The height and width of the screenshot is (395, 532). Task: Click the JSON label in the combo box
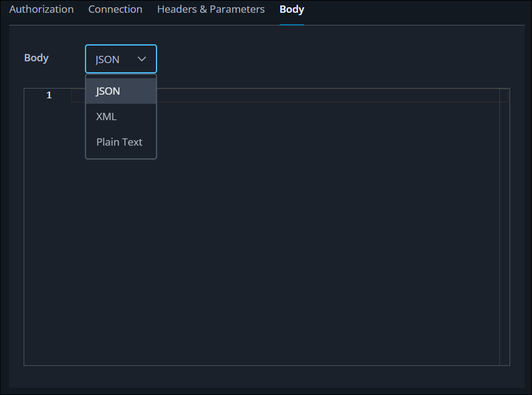tap(106, 59)
